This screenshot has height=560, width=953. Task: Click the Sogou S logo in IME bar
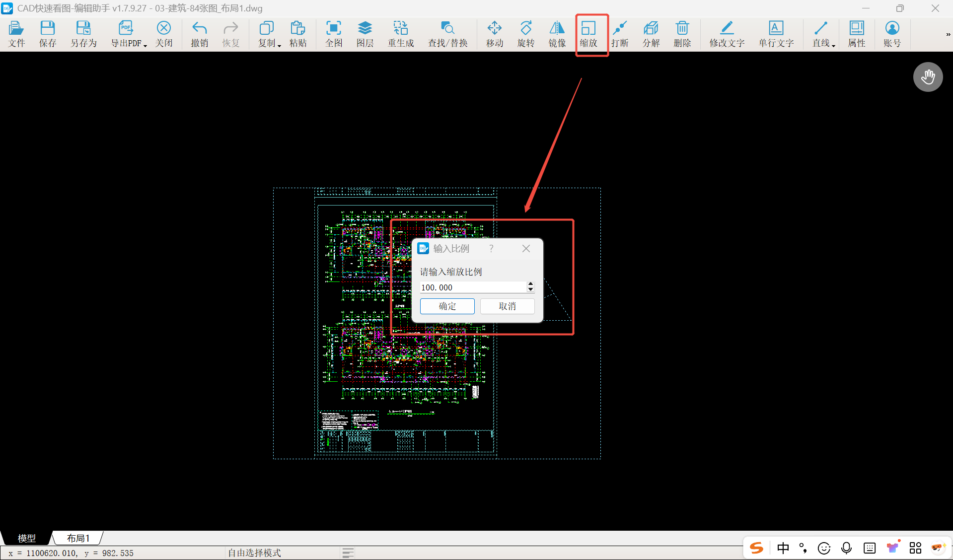[x=756, y=548]
